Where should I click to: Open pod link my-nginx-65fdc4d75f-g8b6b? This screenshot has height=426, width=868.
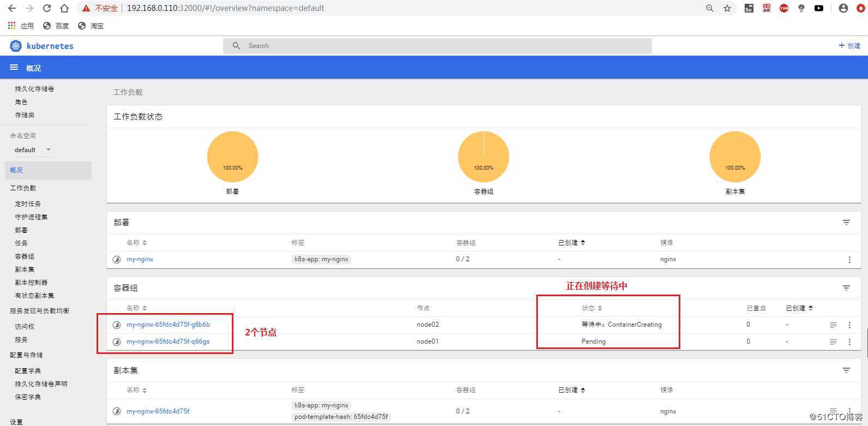(168, 325)
